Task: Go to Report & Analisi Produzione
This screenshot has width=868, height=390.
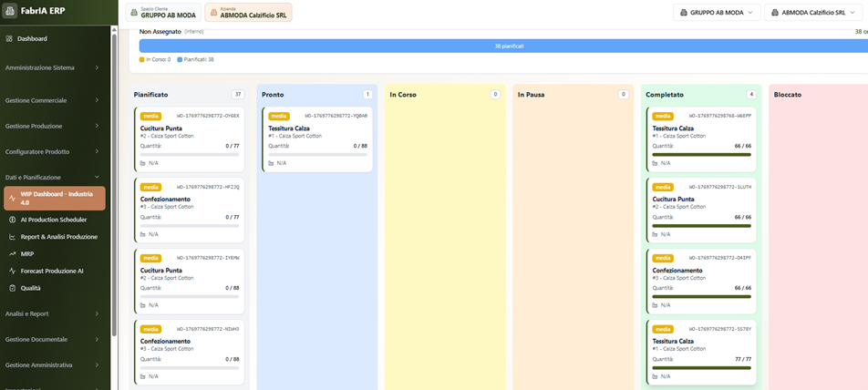Action: tap(55, 237)
